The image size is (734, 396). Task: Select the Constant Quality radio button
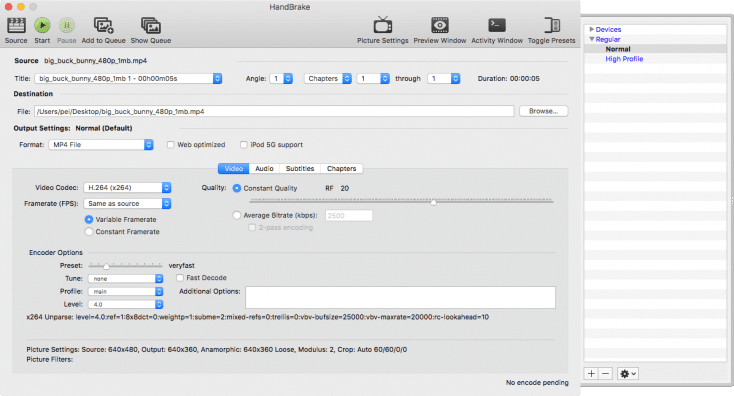pos(237,188)
